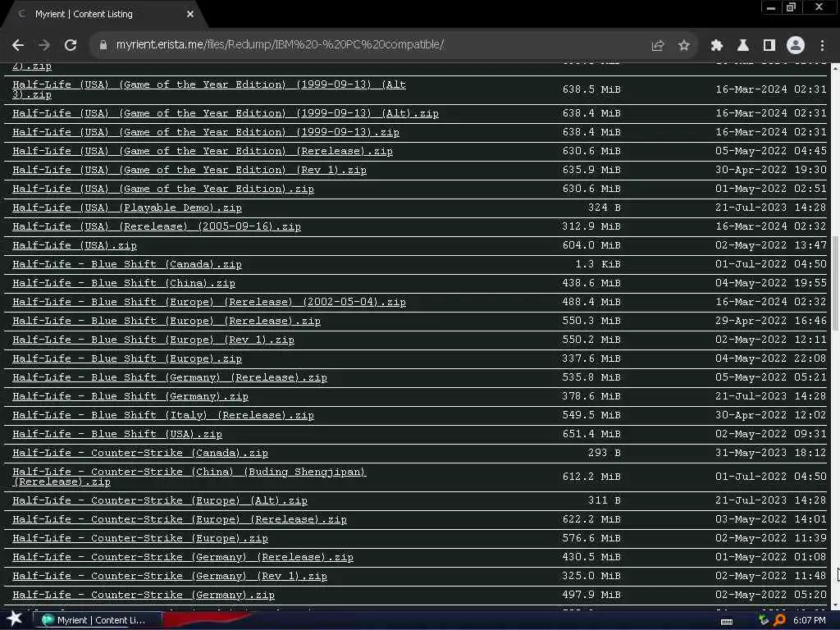Download Counter-Strike (Europe).zip

(140, 538)
